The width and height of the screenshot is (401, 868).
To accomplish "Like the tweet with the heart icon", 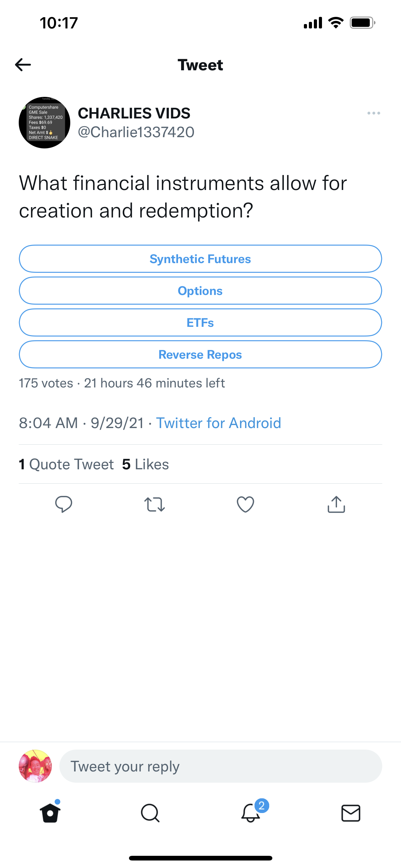I will [x=245, y=504].
